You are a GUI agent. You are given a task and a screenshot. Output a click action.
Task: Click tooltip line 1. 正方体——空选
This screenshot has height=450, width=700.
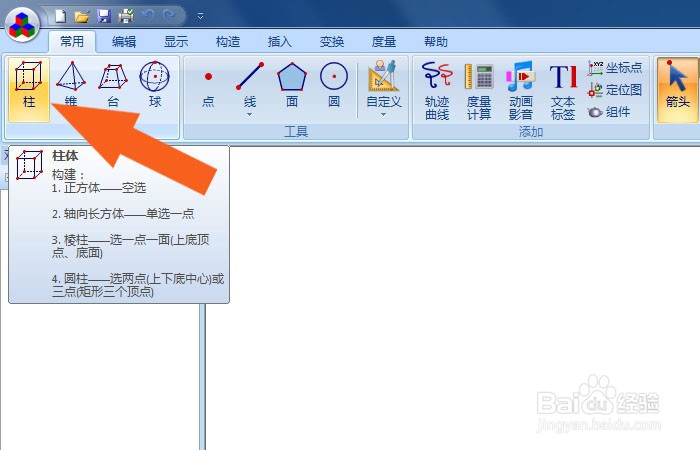click(99, 188)
